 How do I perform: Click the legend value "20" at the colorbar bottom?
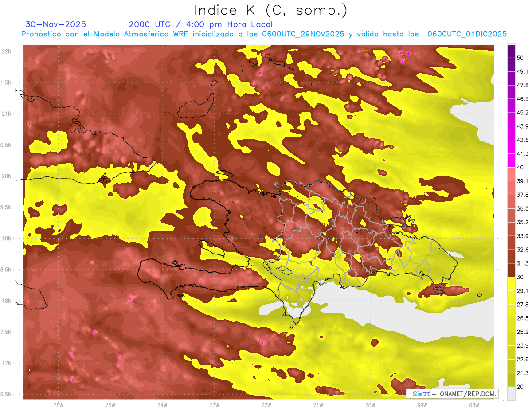(520, 387)
